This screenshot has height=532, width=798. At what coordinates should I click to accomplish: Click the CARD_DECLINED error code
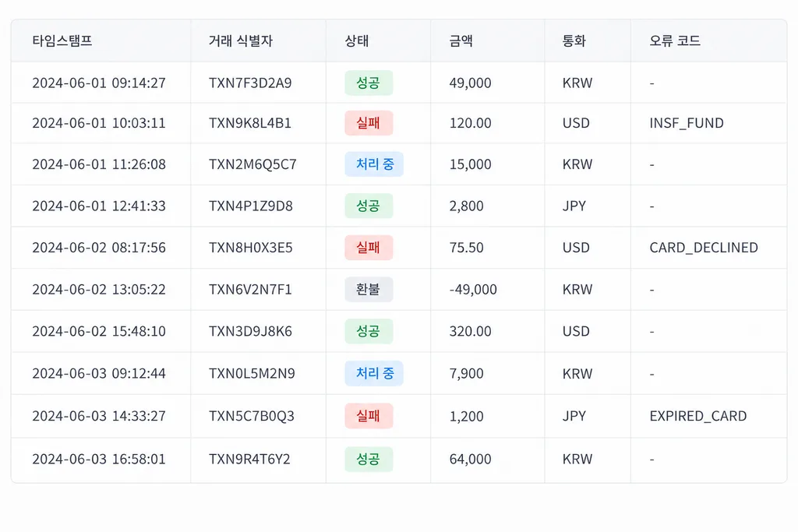pyautogui.click(x=704, y=248)
